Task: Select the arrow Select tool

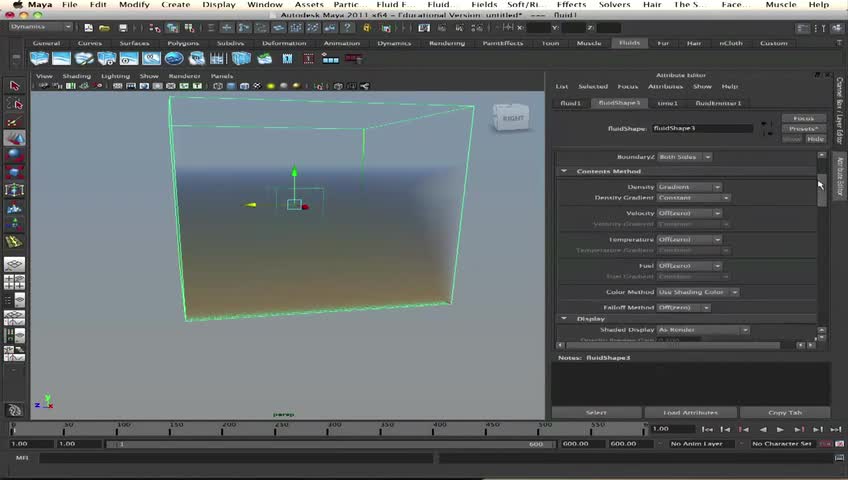Action: tap(14, 87)
